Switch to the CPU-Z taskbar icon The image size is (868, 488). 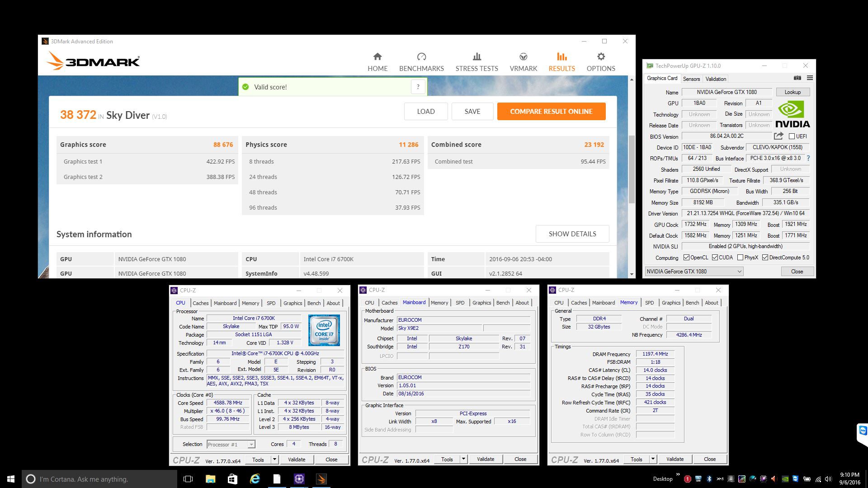tap(299, 479)
